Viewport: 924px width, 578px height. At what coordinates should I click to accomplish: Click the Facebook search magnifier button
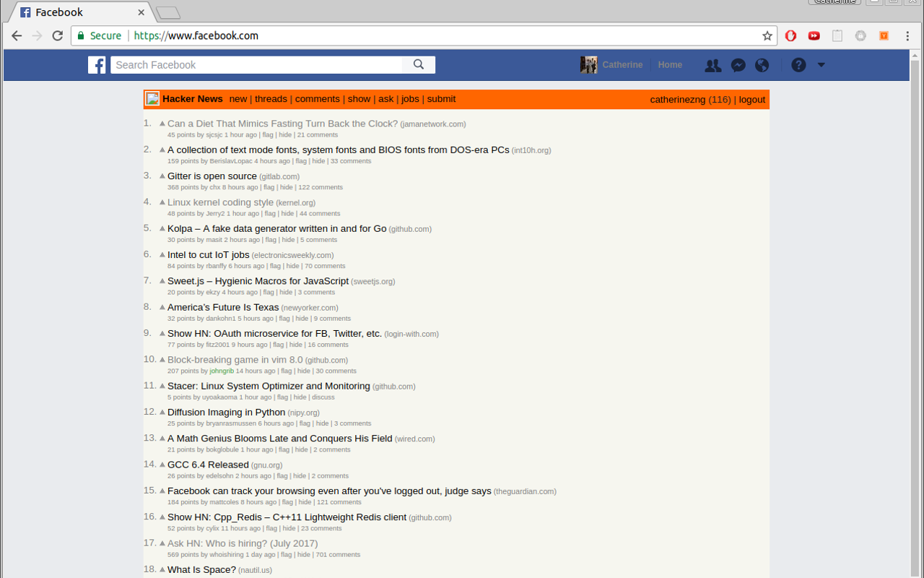pos(419,65)
